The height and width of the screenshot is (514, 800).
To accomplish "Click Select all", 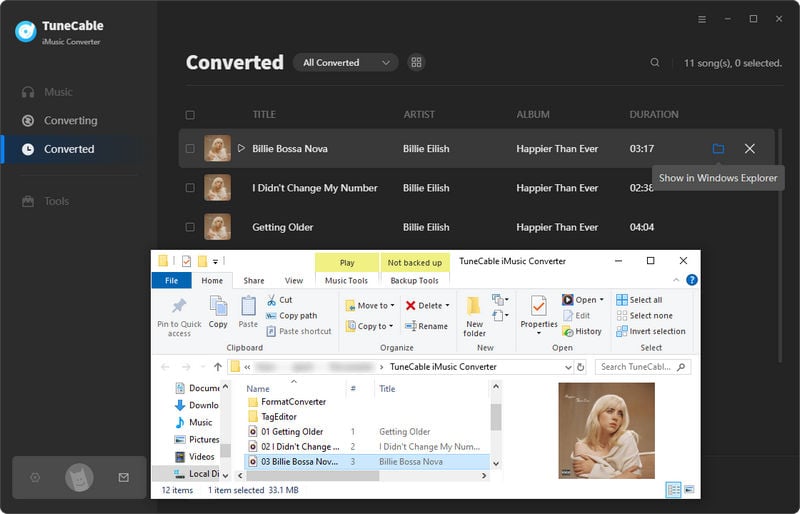I will pos(639,300).
